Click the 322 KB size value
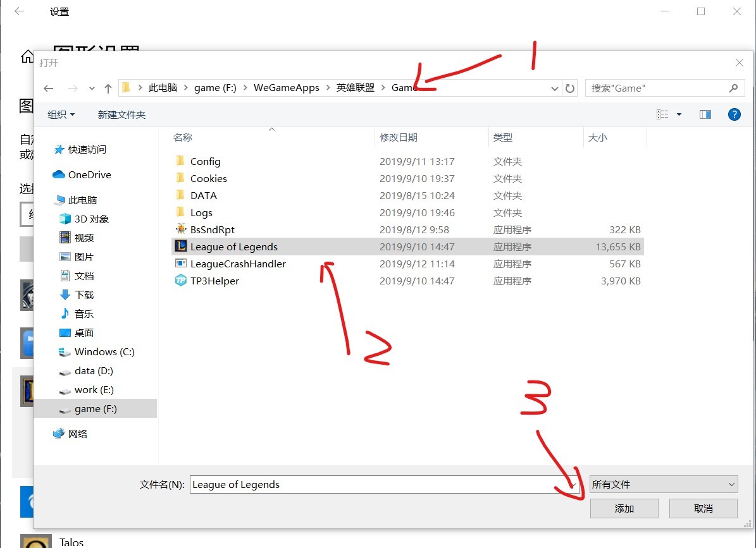Viewport: 756px width, 548px height. coord(625,229)
